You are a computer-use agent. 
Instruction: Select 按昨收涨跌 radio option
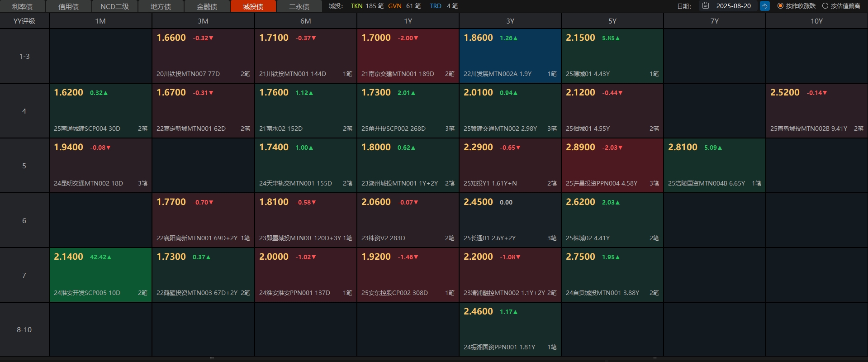coord(797,6)
